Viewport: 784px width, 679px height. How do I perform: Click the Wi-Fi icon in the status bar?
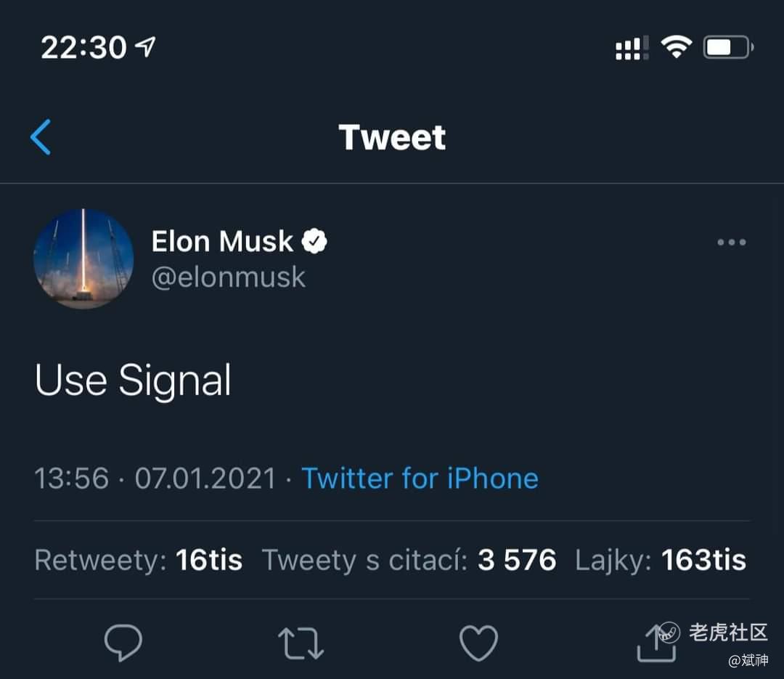676,46
